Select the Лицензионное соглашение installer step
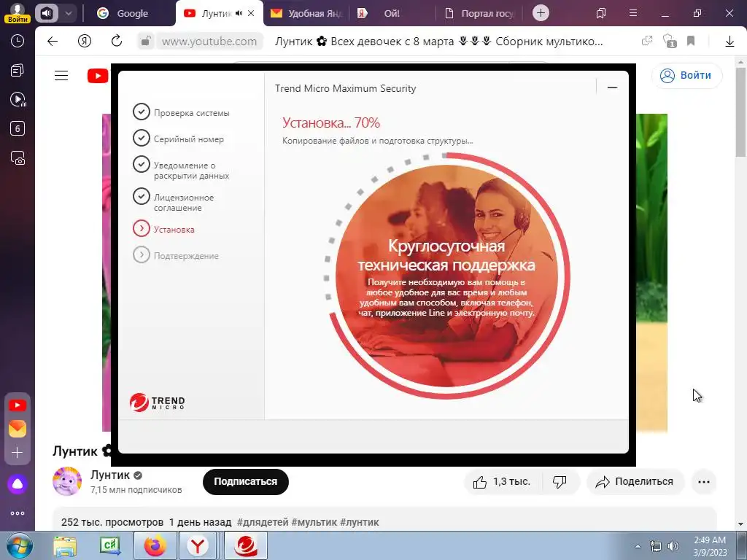Viewport: 747px width, 560px height. (174, 201)
